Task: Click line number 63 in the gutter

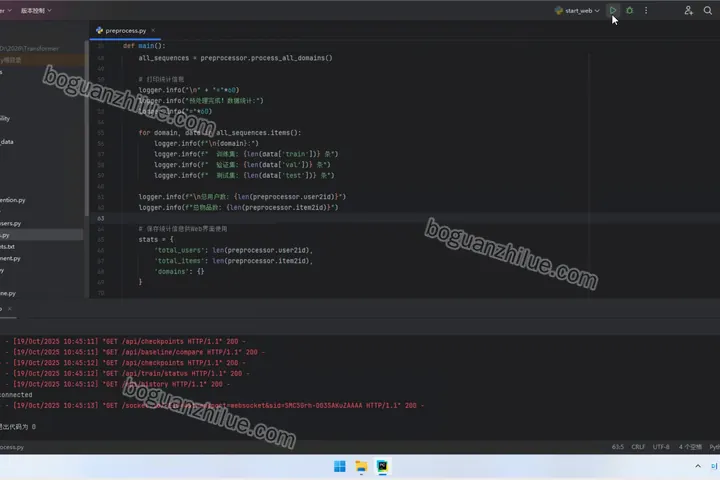Action: point(101,218)
